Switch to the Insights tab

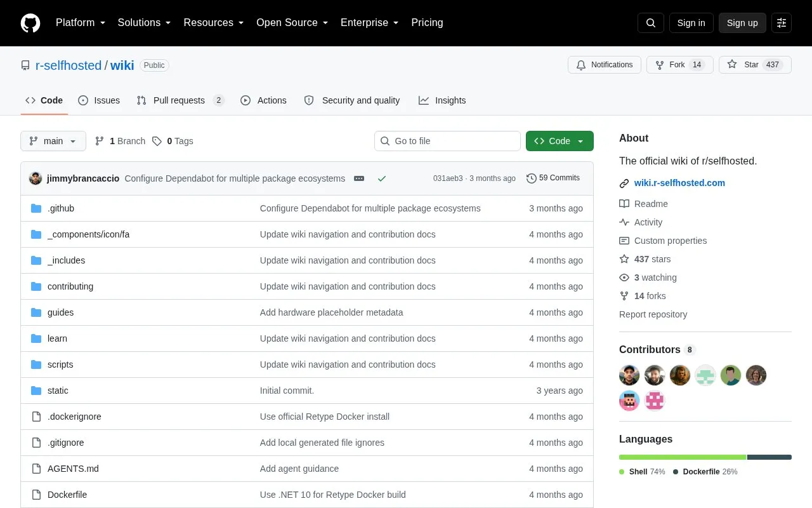442,100
